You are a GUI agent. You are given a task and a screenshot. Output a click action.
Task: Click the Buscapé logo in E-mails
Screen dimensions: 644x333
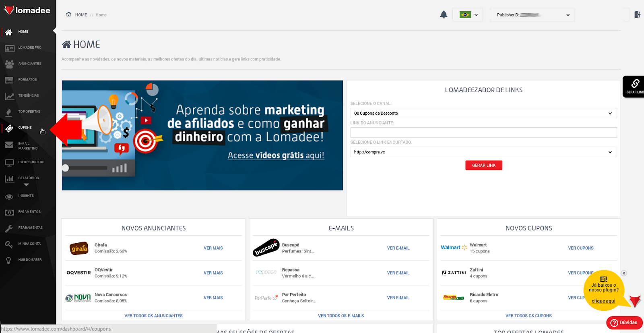tap(266, 248)
